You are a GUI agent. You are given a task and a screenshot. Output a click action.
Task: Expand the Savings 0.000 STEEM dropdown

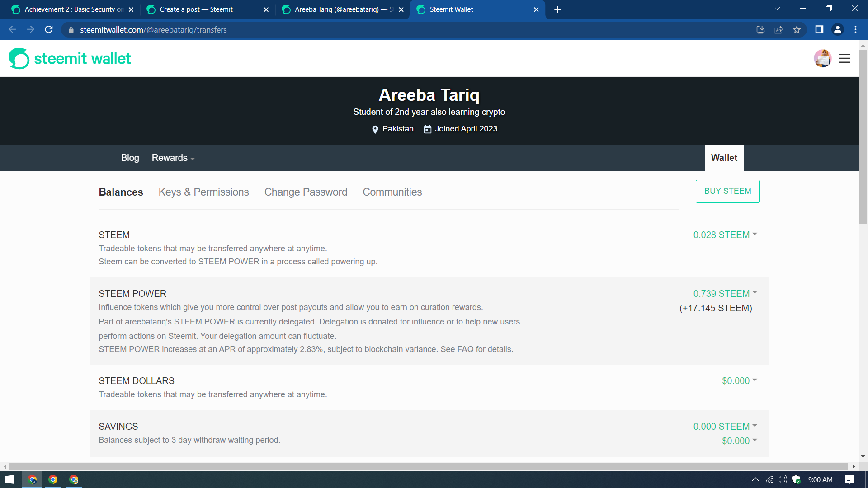pos(725,427)
